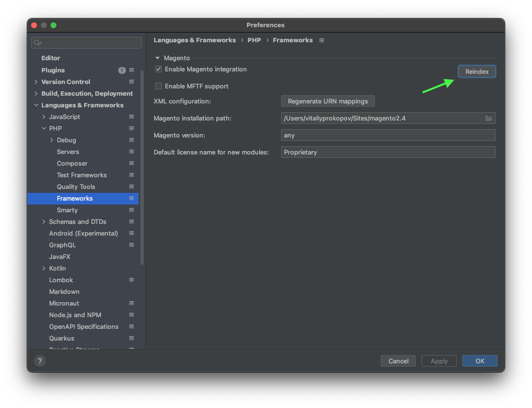This screenshot has width=532, height=408.
Task: Click PHP in the breadcrumb
Action: pyautogui.click(x=254, y=40)
